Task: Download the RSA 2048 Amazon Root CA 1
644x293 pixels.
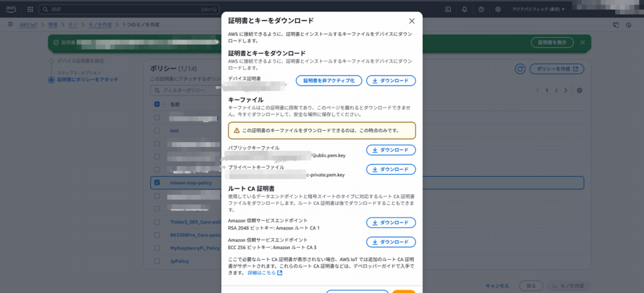Action: 391,223
